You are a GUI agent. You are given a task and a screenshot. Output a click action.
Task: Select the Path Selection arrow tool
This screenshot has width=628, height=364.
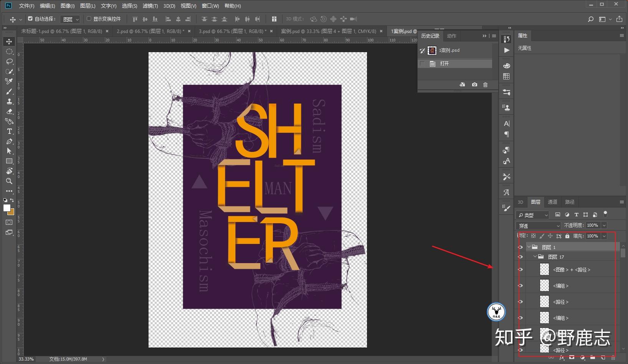pyautogui.click(x=9, y=151)
